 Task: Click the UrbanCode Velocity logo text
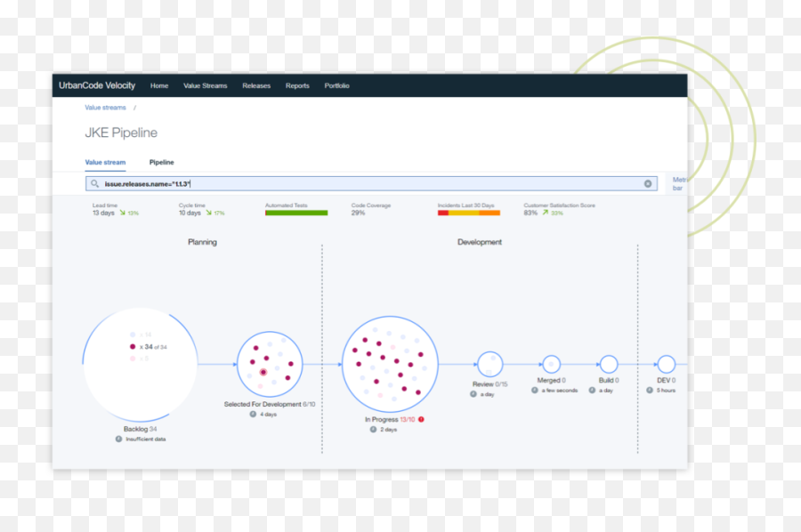97,85
